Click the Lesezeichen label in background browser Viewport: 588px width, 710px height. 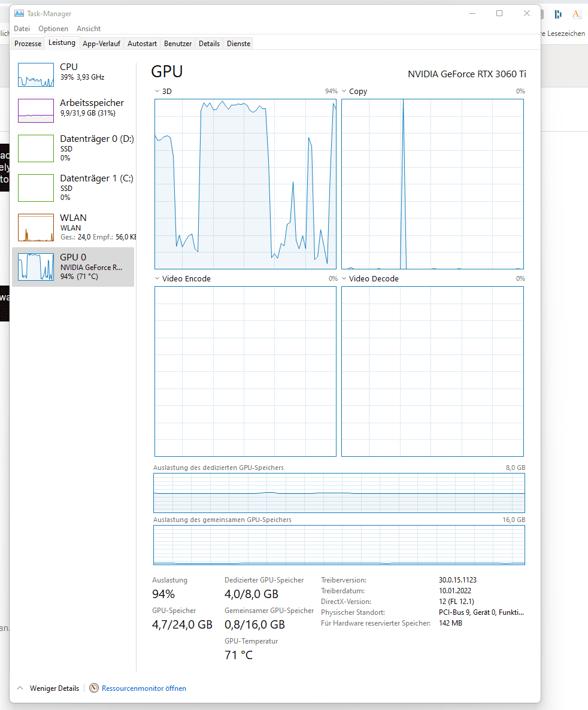566,34
